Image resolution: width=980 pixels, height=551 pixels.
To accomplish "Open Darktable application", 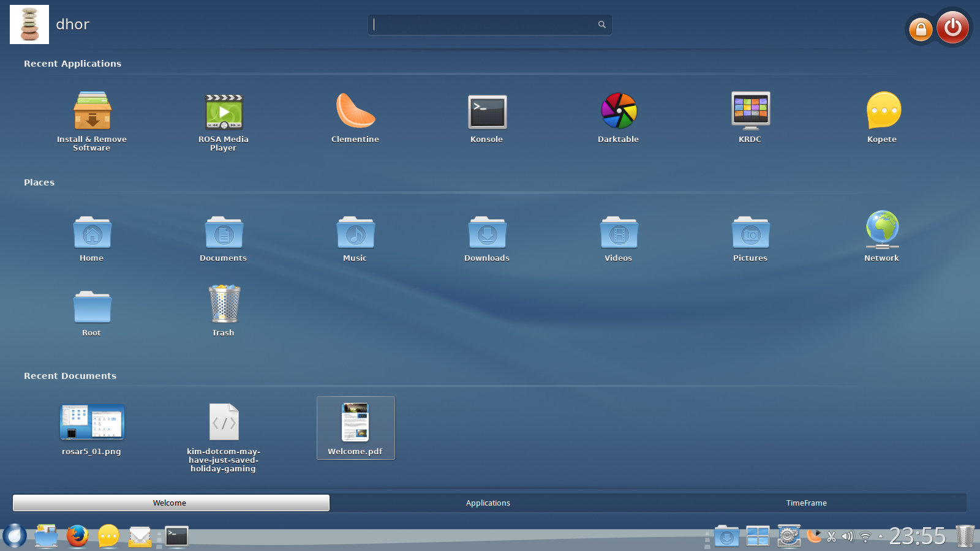I will click(x=619, y=117).
